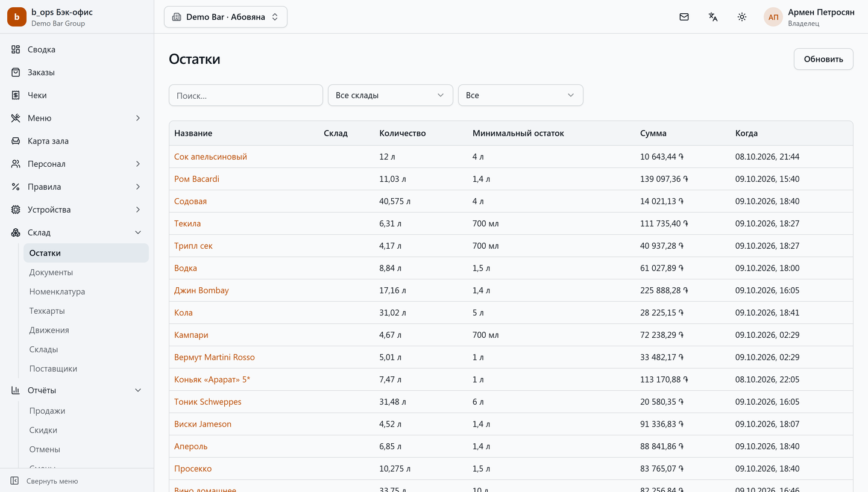Open the language translation icon
Screen dimensions: 868x492
pyautogui.click(x=713, y=17)
